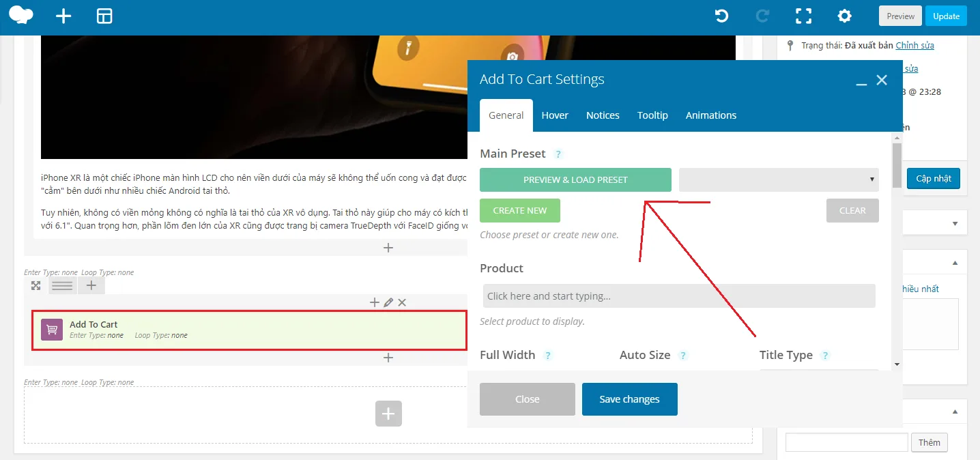Show help for Full Width option
980x460 pixels.
point(547,356)
